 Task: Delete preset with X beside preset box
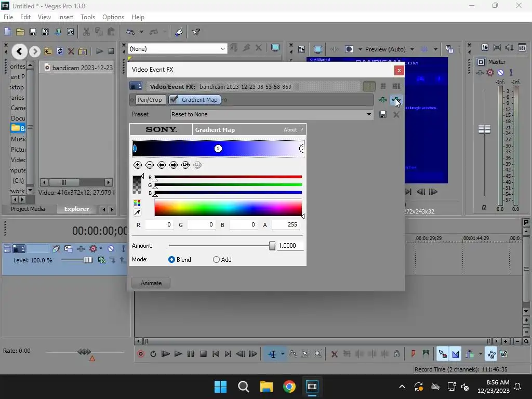point(396,115)
